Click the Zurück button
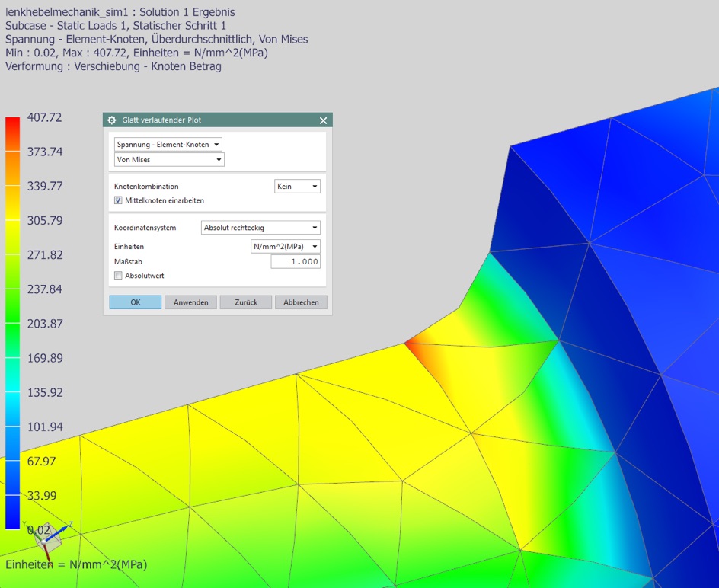This screenshot has height=588, width=719. click(x=246, y=302)
